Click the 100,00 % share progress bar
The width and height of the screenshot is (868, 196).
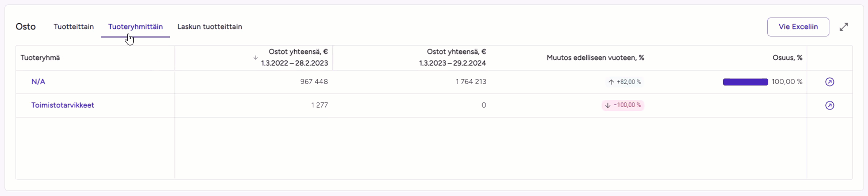click(745, 82)
